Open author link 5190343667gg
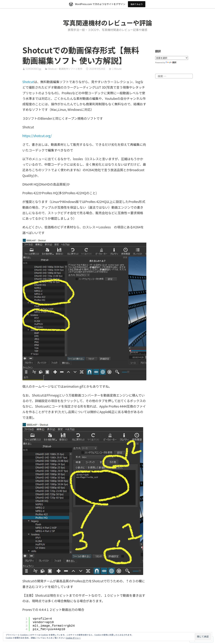Screen dimensions: 215x644 33,69
